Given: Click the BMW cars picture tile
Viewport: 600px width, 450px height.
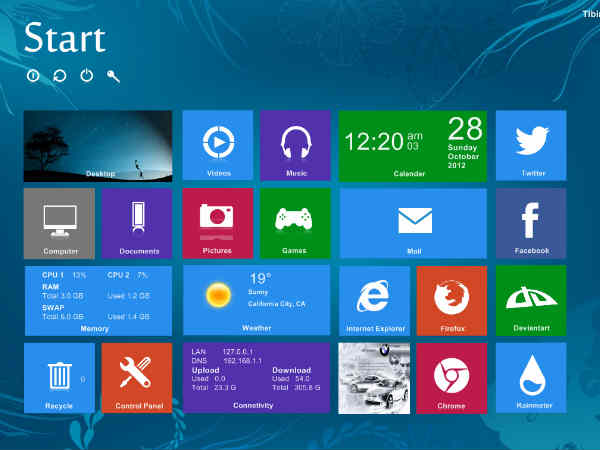Looking at the screenshot, I should [x=374, y=378].
